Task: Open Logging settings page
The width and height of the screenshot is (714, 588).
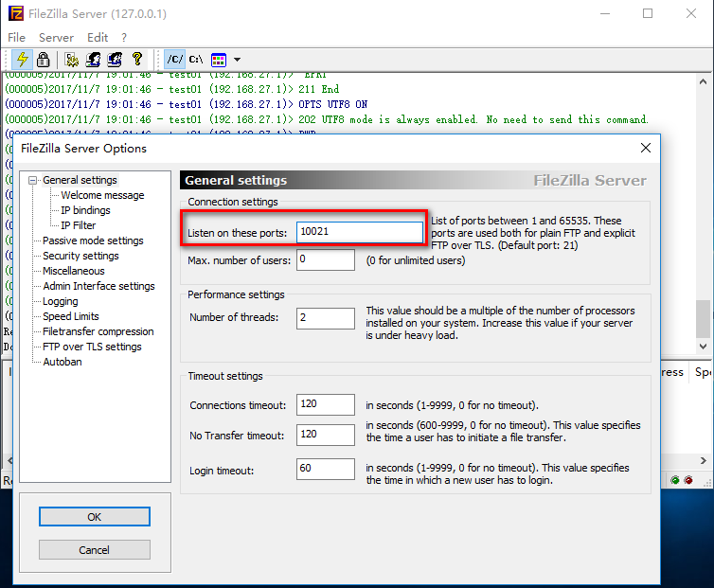Action: [x=60, y=301]
